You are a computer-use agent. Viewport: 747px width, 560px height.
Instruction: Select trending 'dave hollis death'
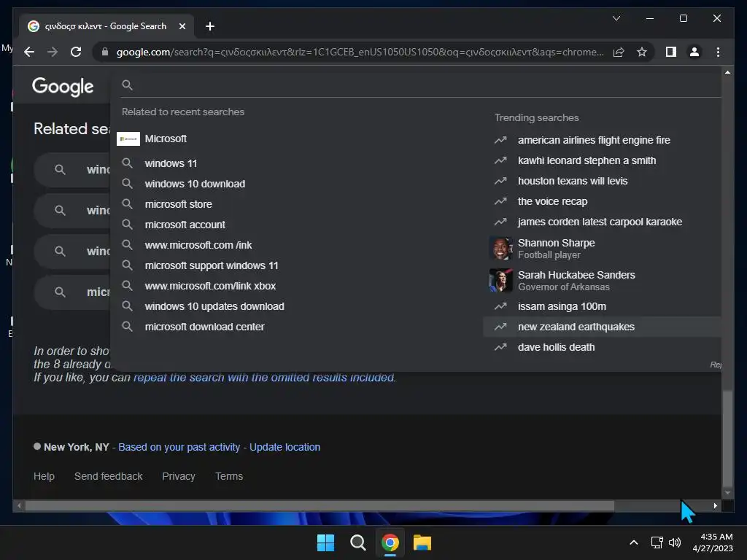[x=602, y=348]
